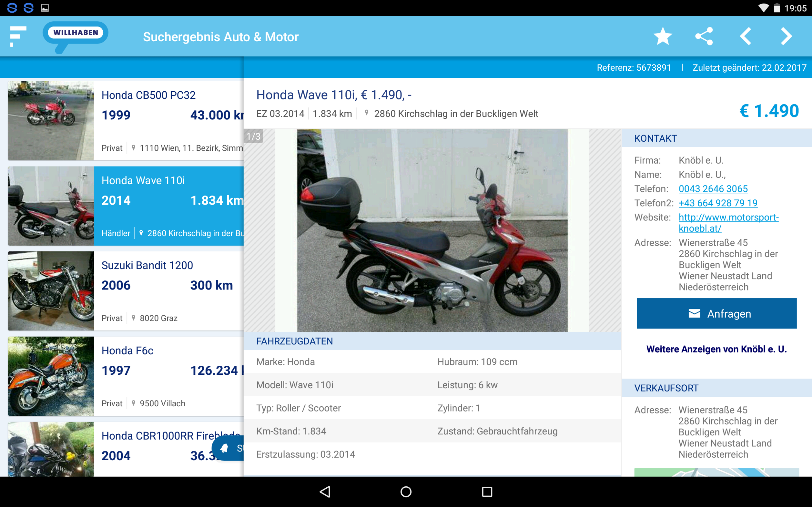Go to previous listing with left chevron
This screenshot has width=812, height=507.
[x=745, y=36]
